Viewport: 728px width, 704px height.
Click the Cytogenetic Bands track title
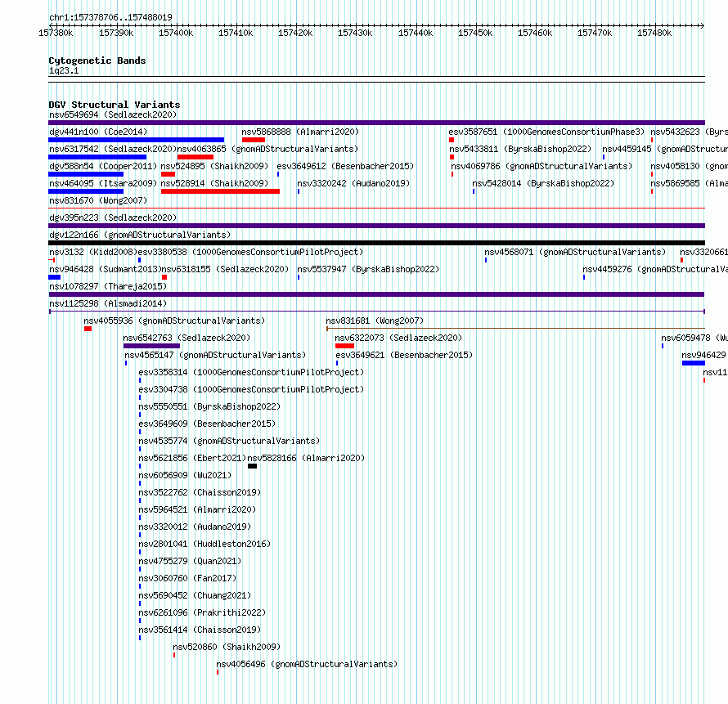[97, 61]
